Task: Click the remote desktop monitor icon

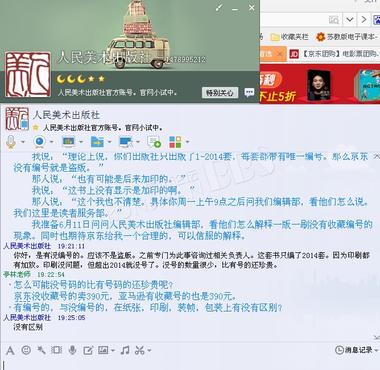Action: point(126,142)
